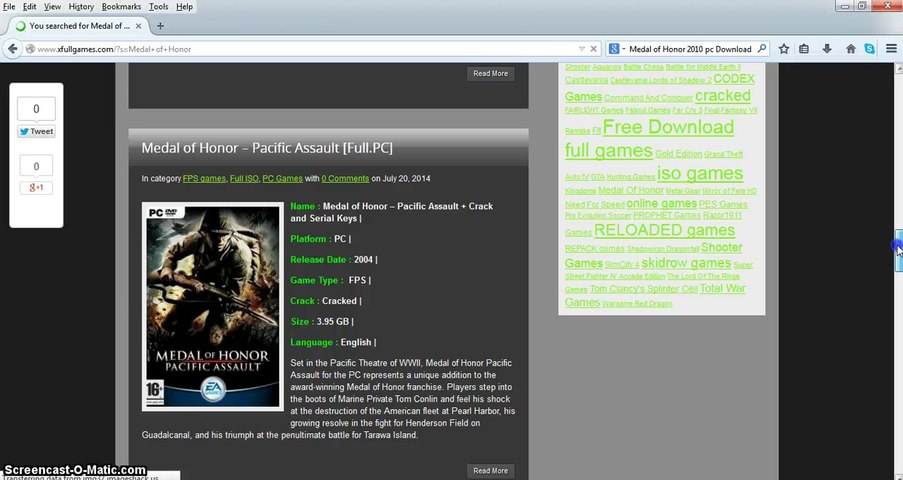Click 'cracked' tag

[723, 96]
